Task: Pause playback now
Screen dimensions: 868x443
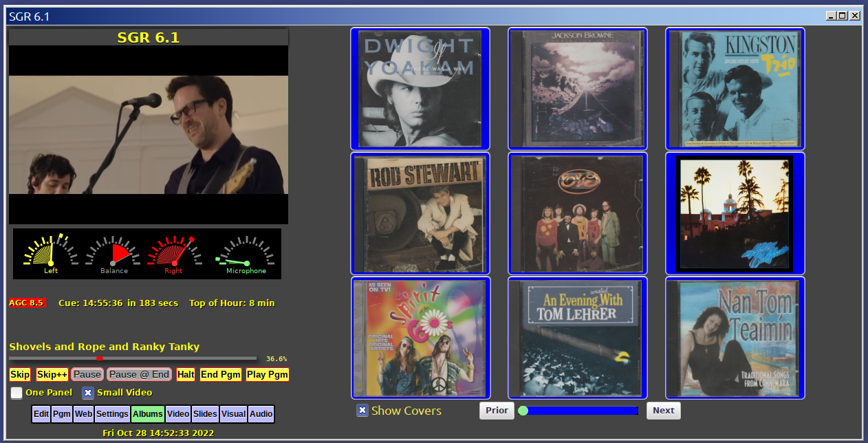Action: tap(87, 375)
